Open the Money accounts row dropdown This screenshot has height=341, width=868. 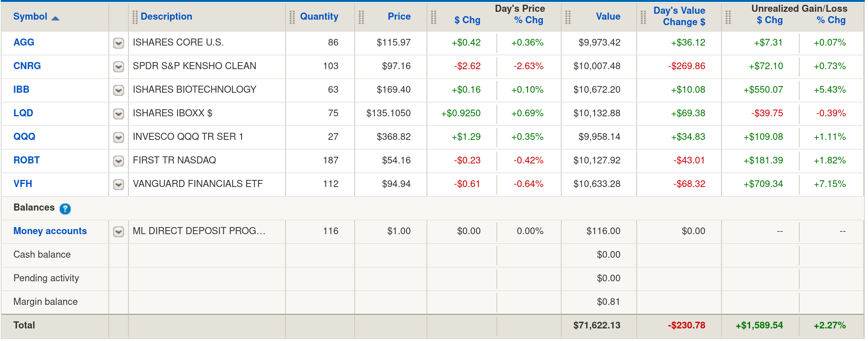click(119, 231)
